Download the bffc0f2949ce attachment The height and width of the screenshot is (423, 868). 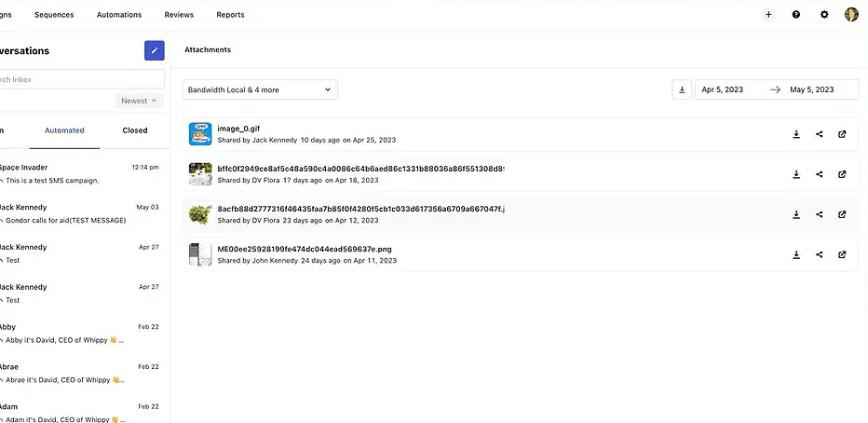[x=796, y=174]
